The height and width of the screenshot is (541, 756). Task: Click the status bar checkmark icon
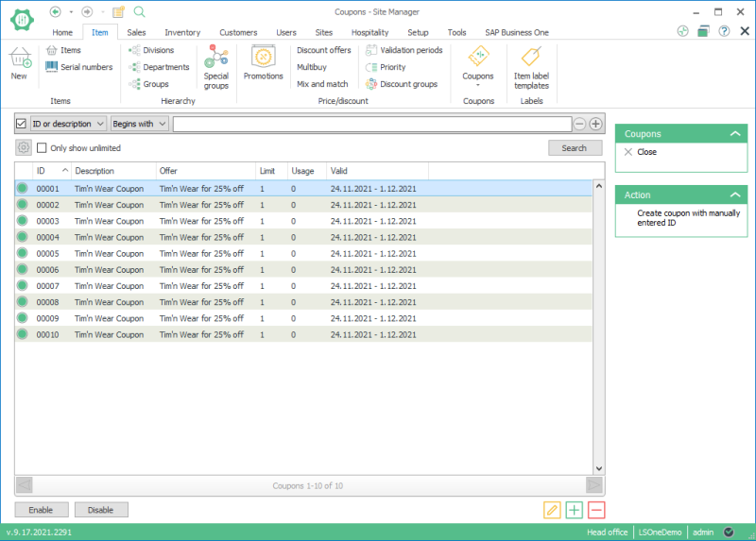click(x=729, y=532)
